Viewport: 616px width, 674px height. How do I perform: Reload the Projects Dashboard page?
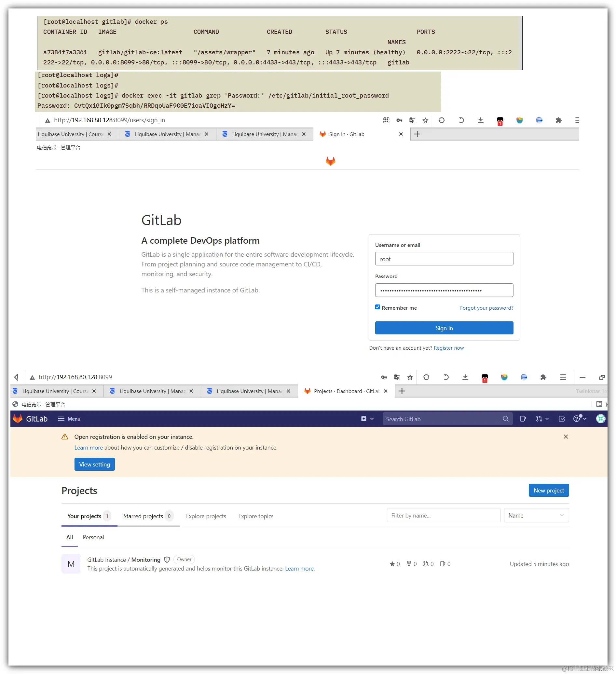coord(426,377)
